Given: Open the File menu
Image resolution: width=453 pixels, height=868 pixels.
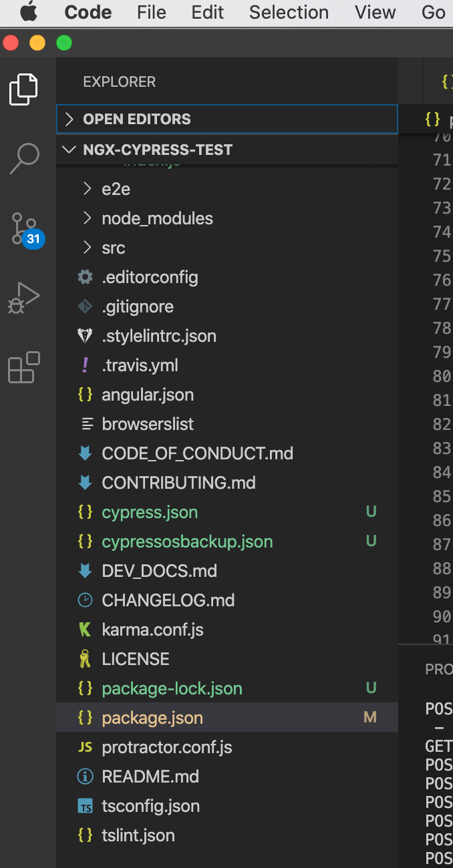Looking at the screenshot, I should click(151, 12).
